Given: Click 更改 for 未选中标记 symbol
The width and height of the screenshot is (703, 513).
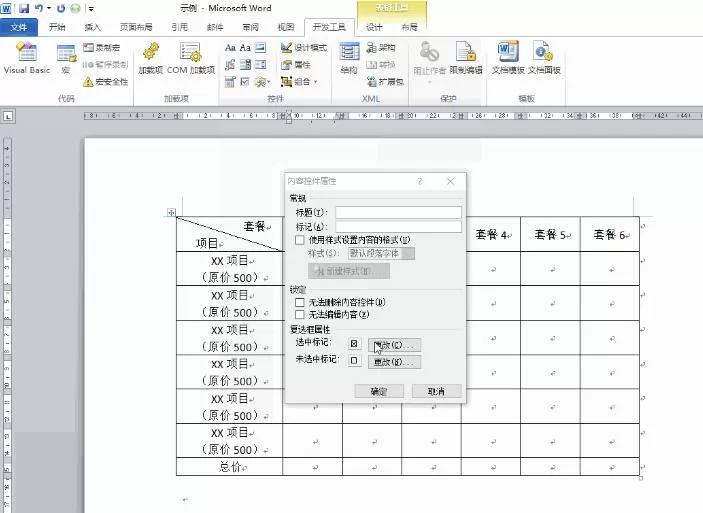Looking at the screenshot, I should tap(394, 362).
